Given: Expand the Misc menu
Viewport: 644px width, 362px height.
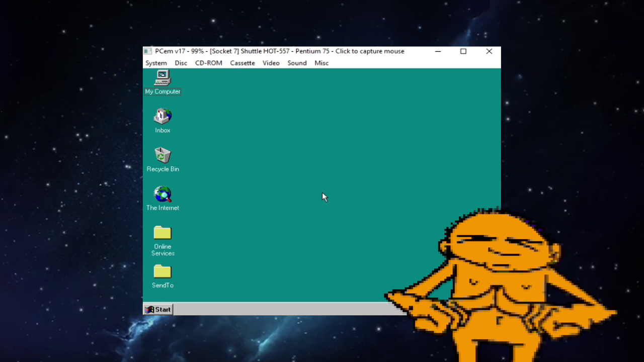Looking at the screenshot, I should tap(321, 63).
